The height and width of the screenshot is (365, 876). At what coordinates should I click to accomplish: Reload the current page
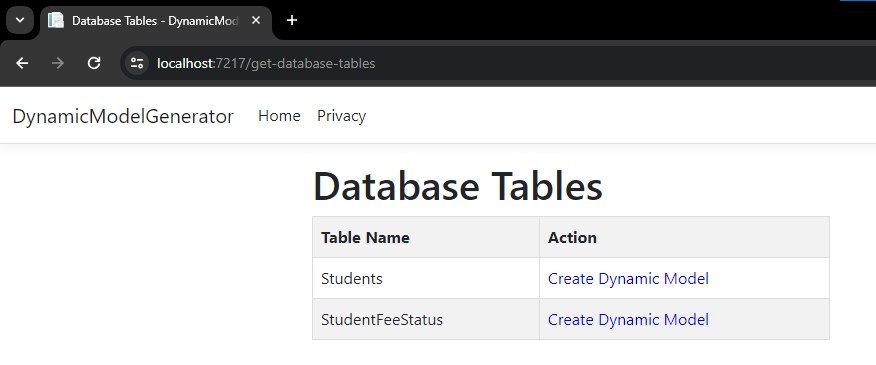[94, 63]
